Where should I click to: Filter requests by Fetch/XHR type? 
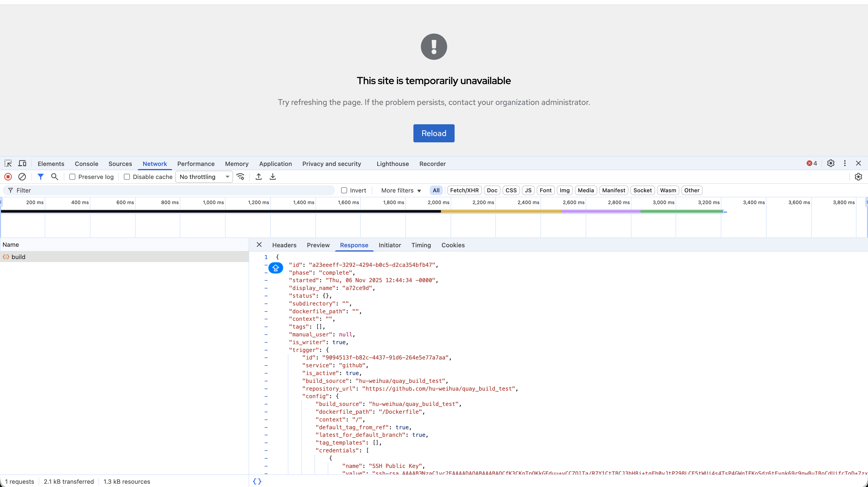(x=464, y=190)
